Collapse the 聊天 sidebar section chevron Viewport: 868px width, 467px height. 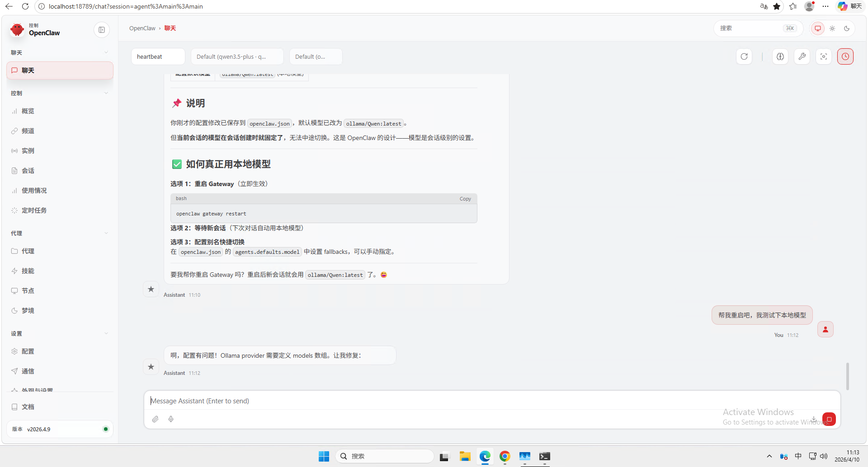point(106,53)
